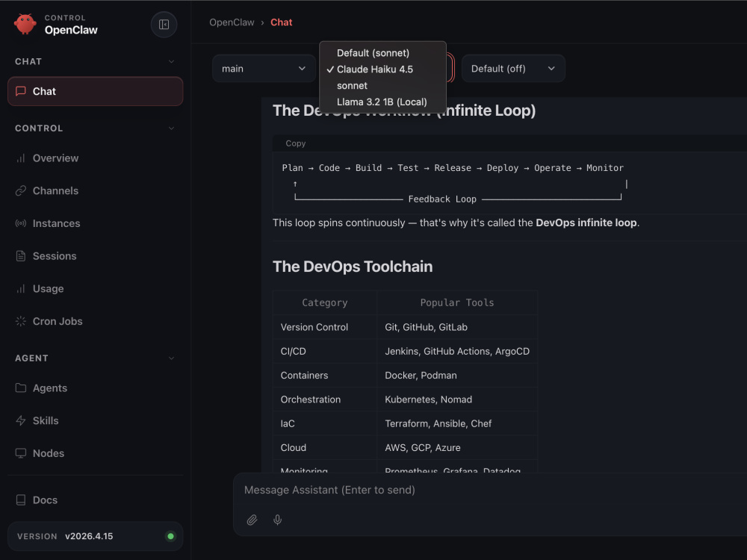Image resolution: width=747 pixels, height=560 pixels.
Task: Click the Docs book icon
Action: point(20,500)
